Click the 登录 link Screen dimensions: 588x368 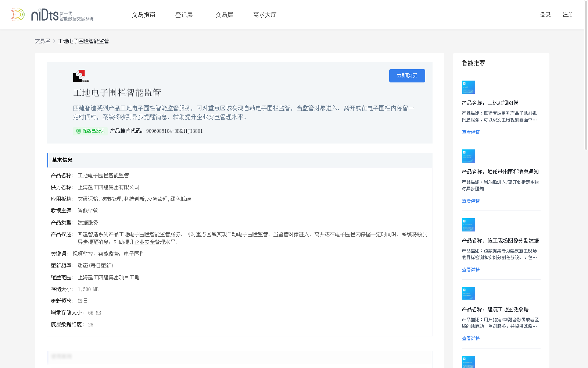[x=545, y=15]
